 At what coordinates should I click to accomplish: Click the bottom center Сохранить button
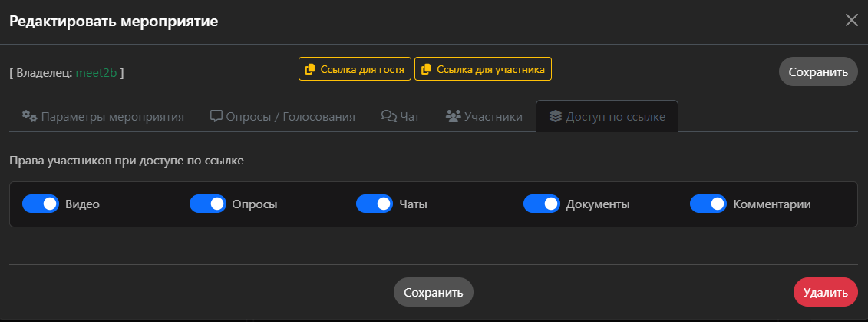434,293
